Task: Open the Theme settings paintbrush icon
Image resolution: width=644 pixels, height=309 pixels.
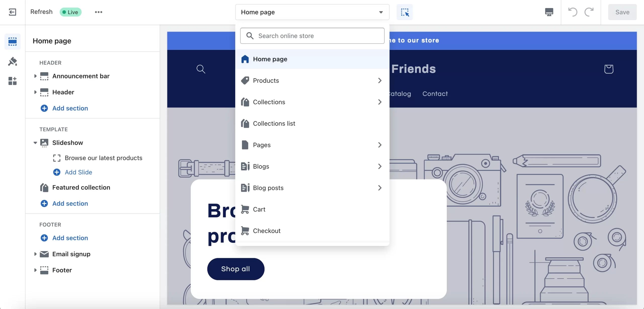Action: click(12, 61)
